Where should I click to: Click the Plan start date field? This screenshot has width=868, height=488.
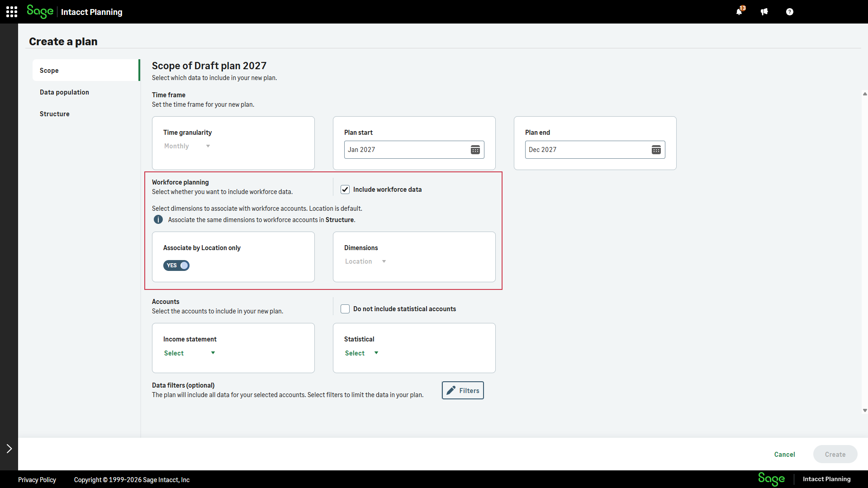[x=414, y=150]
